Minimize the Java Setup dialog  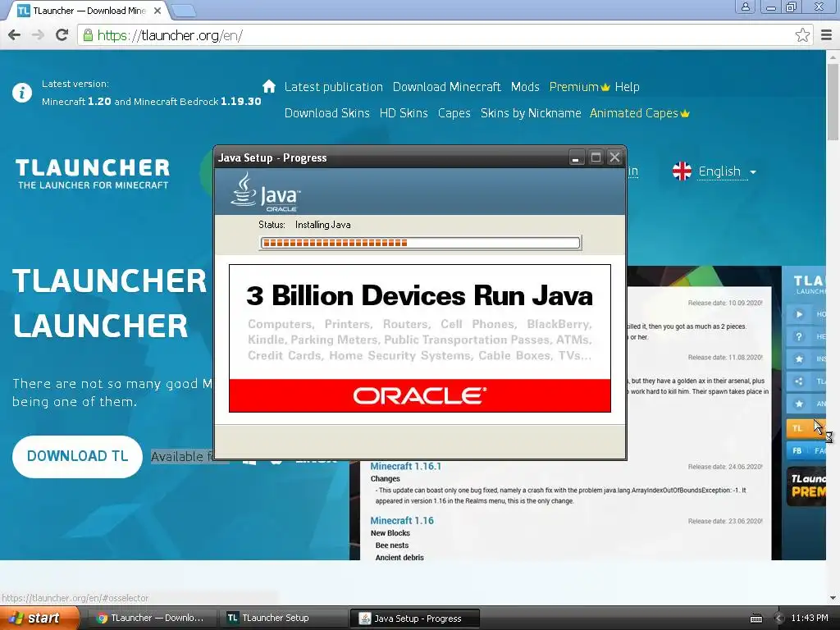coord(576,157)
